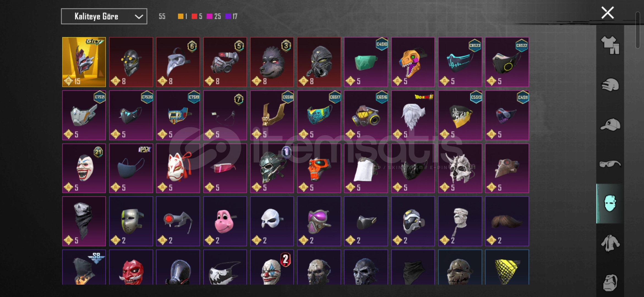Open the outfits category with shirt icon
The image size is (644, 297).
[x=610, y=45]
